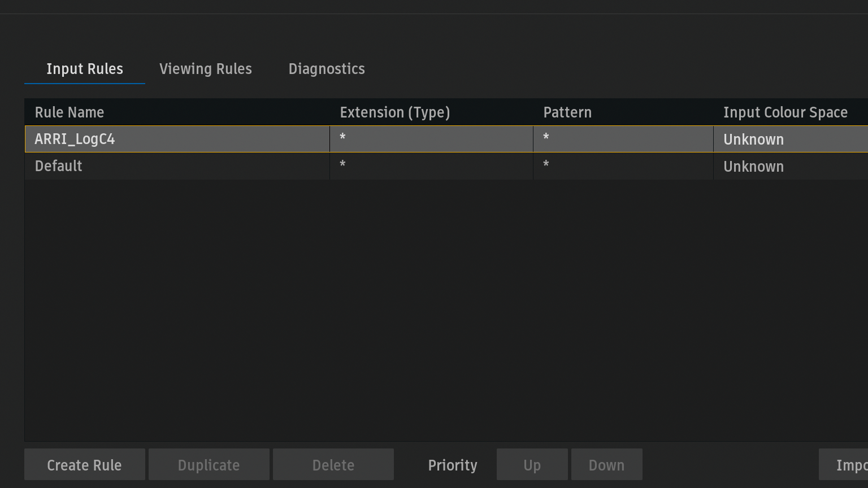Move rule priority Down
This screenshot has width=868, height=488.
(606, 465)
